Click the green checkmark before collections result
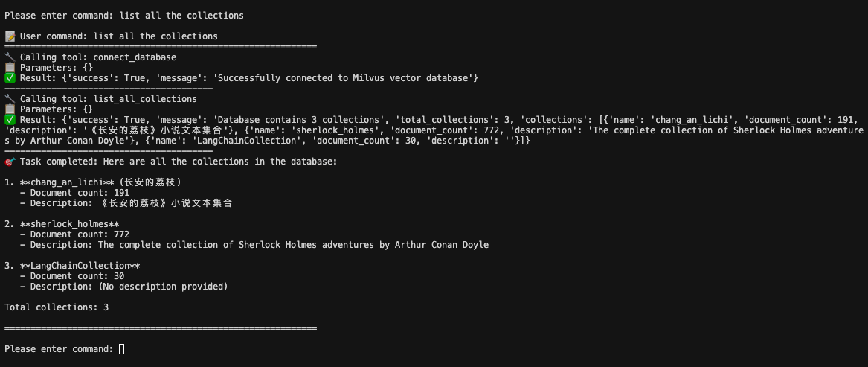The image size is (868, 367). [x=10, y=120]
